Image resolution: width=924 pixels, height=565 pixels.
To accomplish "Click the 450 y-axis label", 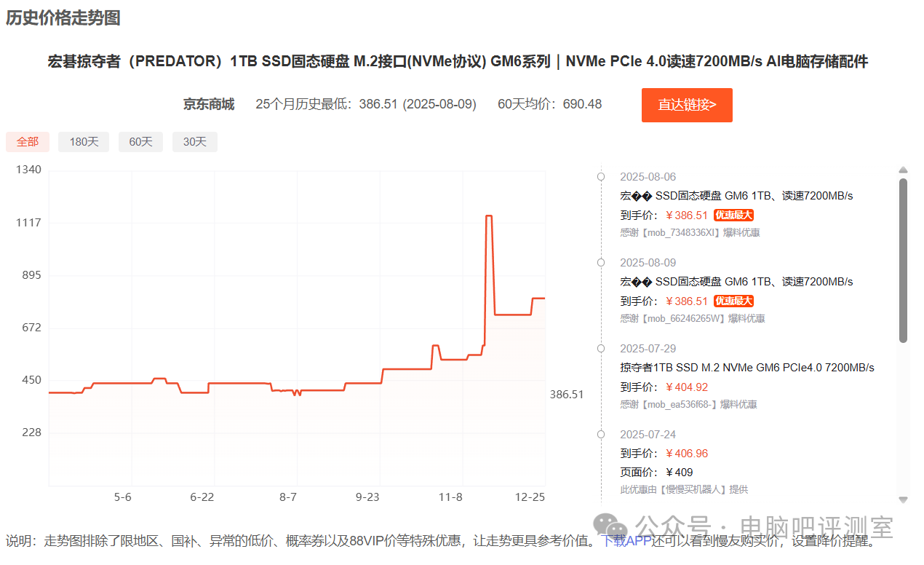I will (x=31, y=380).
